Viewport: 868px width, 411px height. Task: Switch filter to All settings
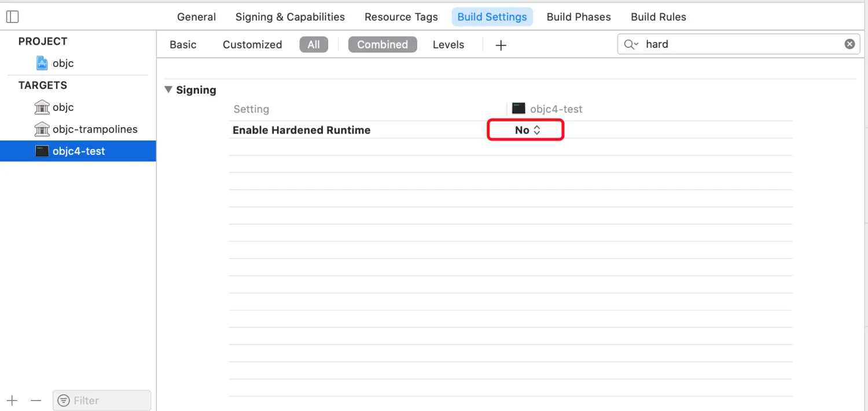314,45
